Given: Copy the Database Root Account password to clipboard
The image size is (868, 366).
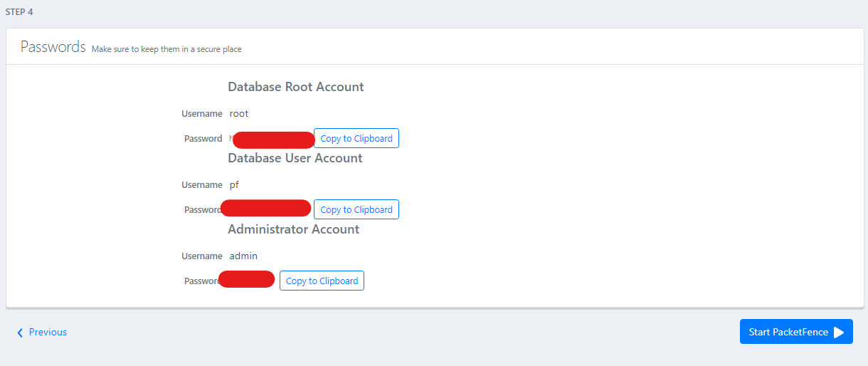Looking at the screenshot, I should (x=356, y=138).
